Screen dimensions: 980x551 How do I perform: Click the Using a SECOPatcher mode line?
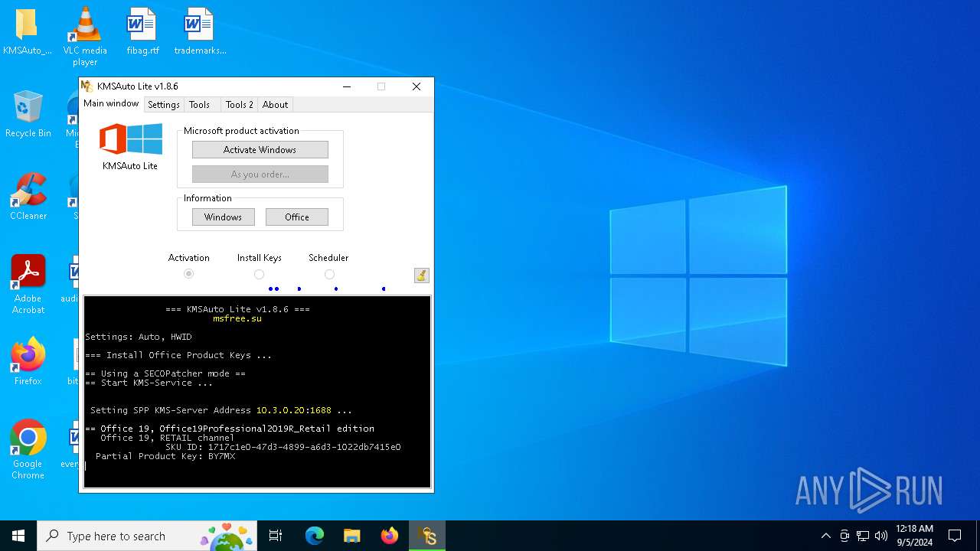(x=165, y=373)
